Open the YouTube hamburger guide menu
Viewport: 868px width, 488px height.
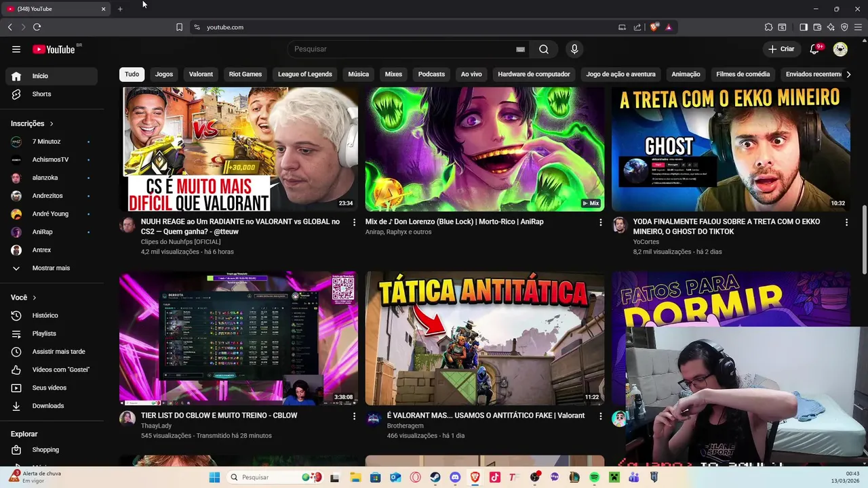tap(16, 49)
